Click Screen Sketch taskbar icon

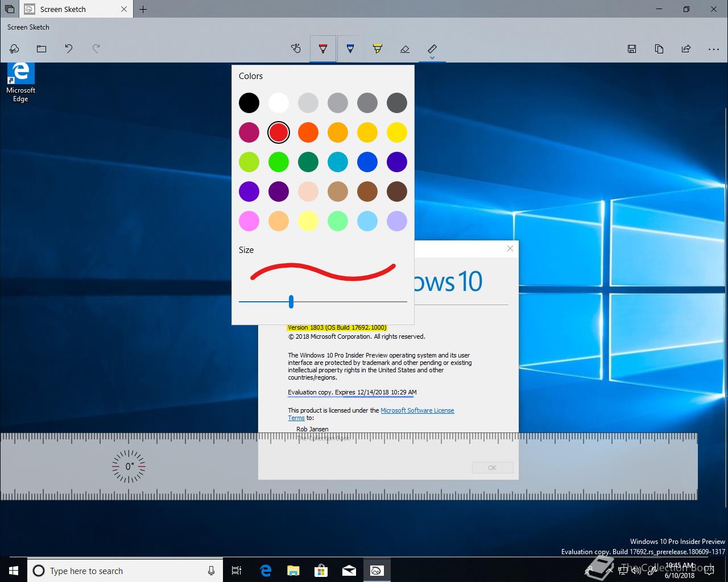tap(377, 571)
